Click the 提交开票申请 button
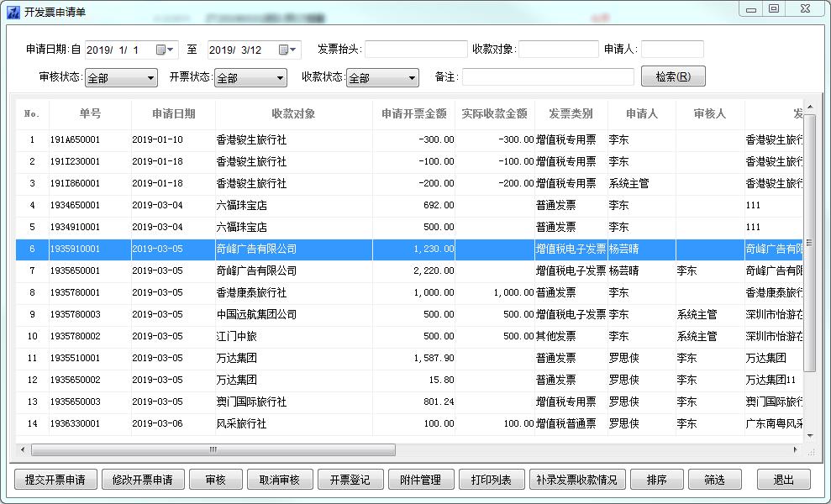 pos(55,480)
